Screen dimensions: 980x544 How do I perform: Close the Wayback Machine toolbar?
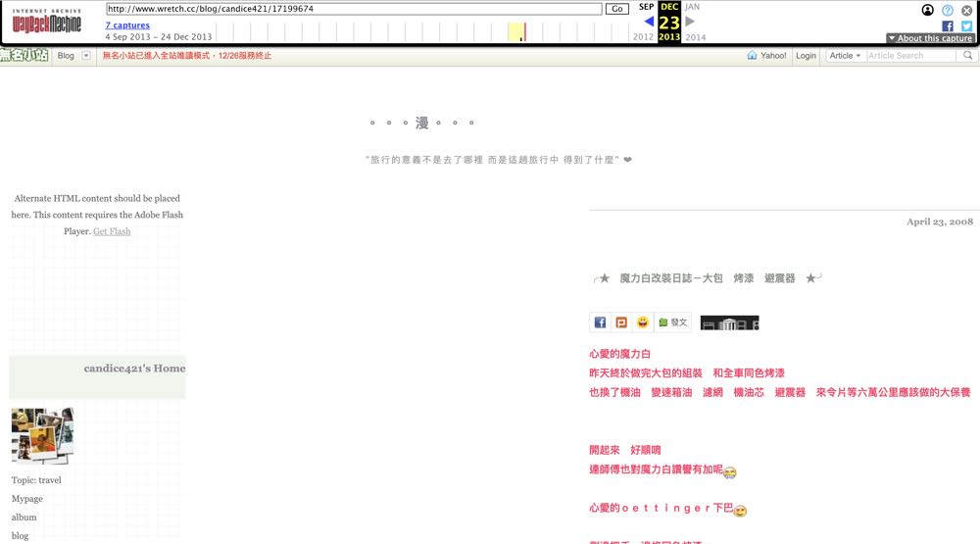[x=966, y=10]
